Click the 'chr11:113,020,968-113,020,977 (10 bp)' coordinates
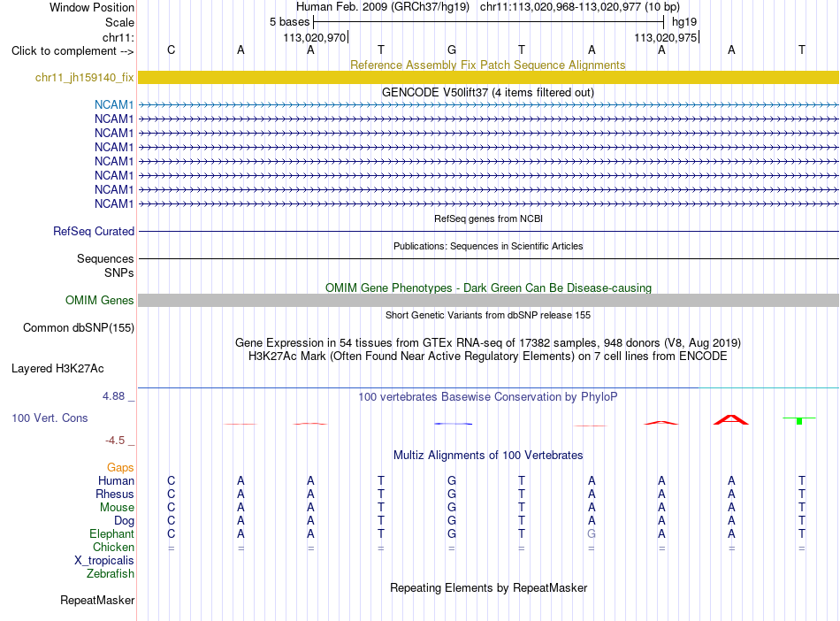Viewport: 840px width, 621px height. [x=580, y=7]
